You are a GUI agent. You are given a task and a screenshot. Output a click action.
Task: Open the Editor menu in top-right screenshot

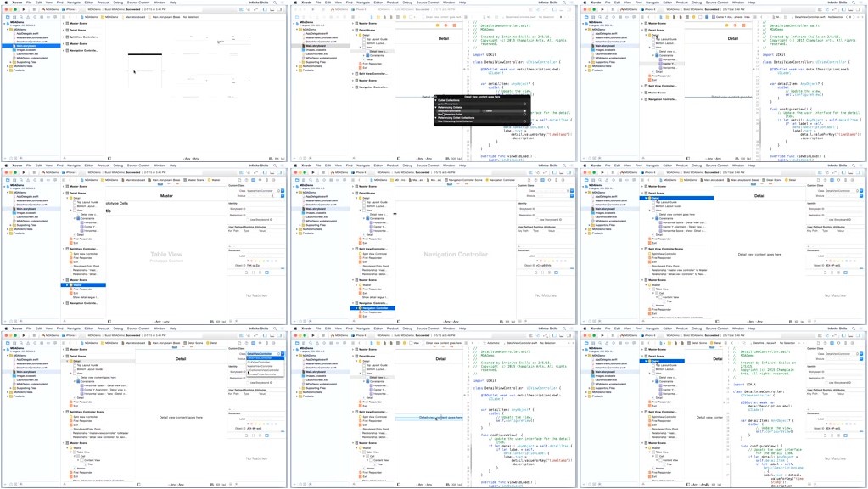click(667, 3)
